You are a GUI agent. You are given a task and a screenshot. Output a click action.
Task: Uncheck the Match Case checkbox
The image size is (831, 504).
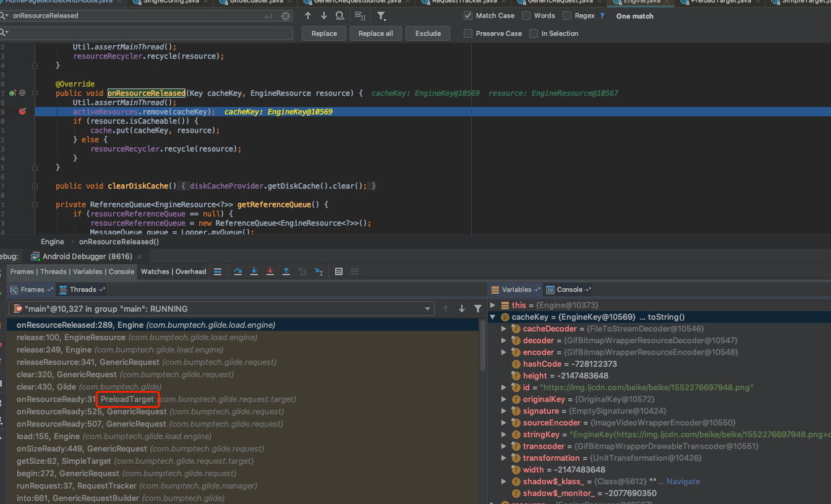tap(468, 15)
